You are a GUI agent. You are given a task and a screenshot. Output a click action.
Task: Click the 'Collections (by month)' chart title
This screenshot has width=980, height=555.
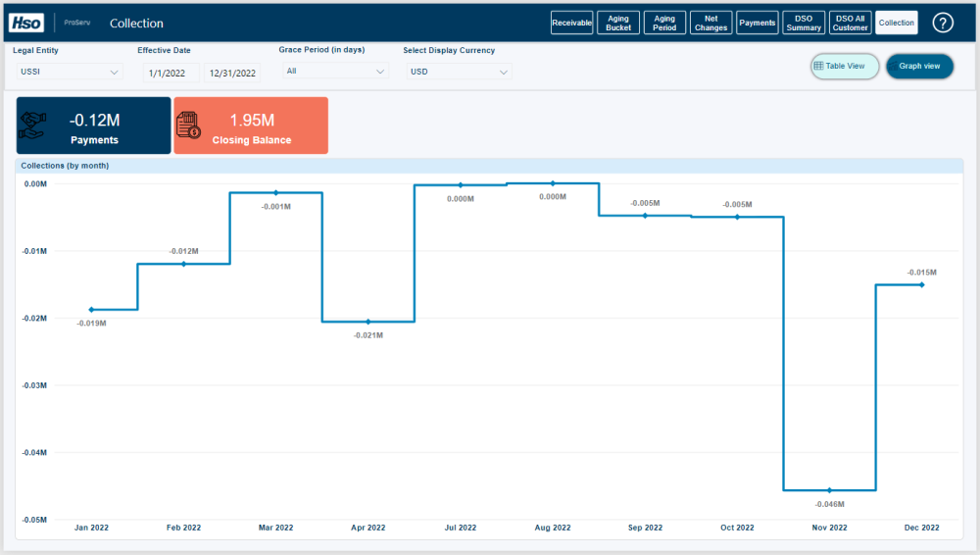pyautogui.click(x=65, y=166)
